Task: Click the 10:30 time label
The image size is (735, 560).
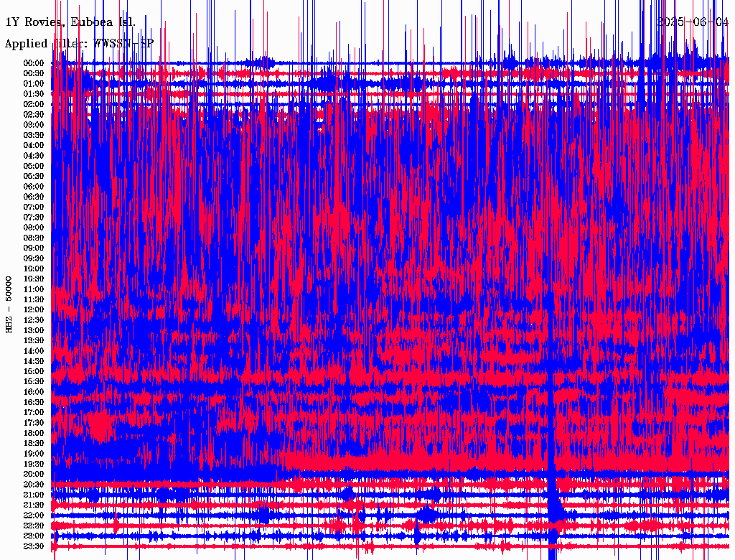Action: click(x=34, y=279)
